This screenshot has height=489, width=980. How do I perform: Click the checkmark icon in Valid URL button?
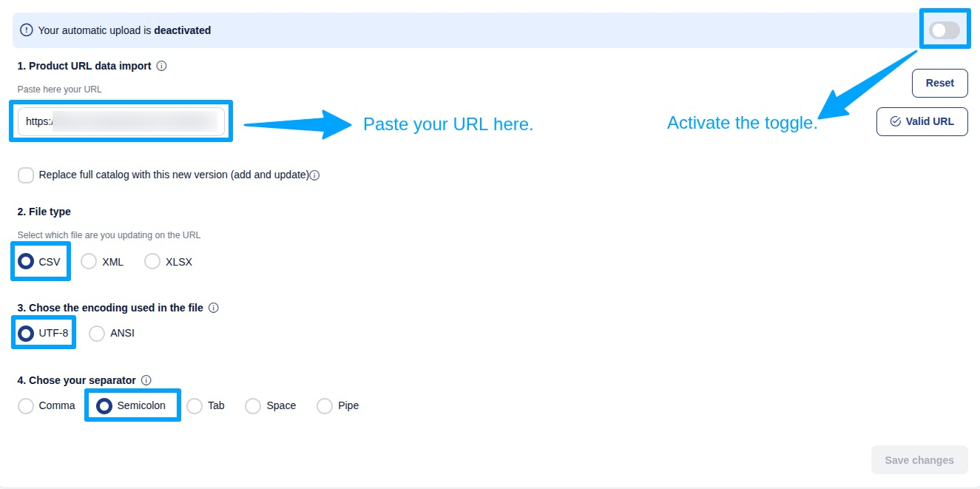pyautogui.click(x=896, y=121)
